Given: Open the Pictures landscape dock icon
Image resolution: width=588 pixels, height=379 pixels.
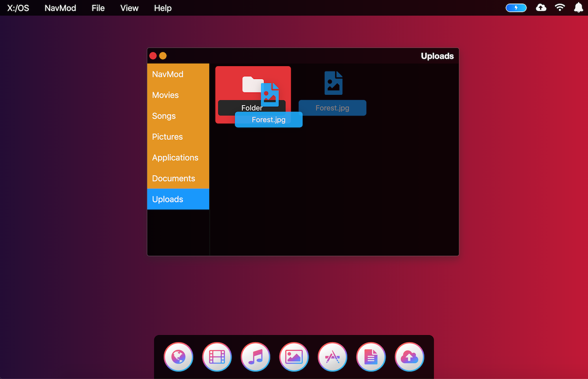Looking at the screenshot, I should 294,357.
